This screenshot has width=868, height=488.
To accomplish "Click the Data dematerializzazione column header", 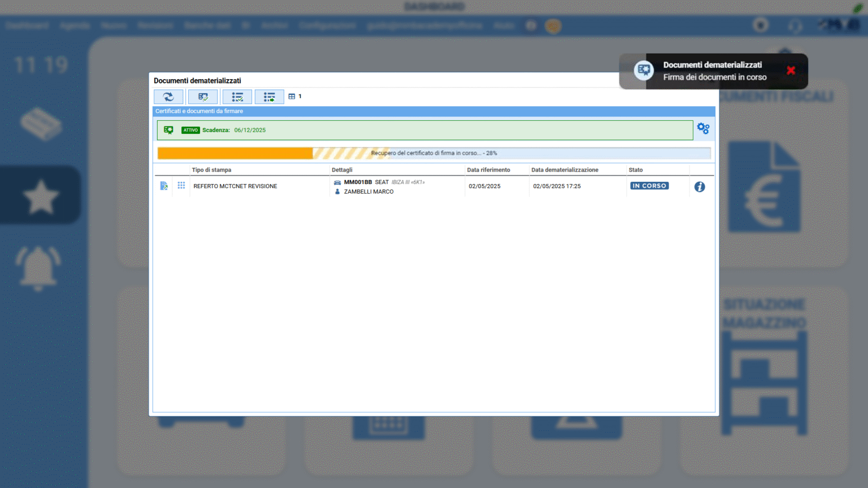I will tap(565, 170).
